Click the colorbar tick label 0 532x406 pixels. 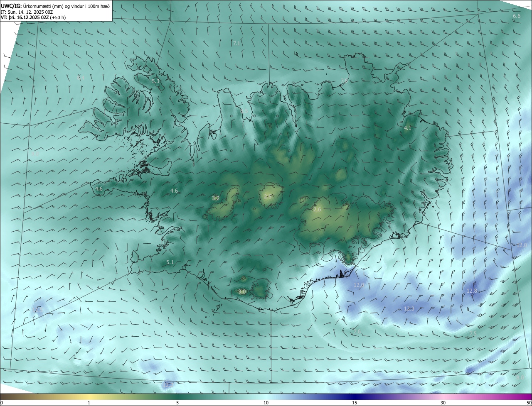point(2,403)
